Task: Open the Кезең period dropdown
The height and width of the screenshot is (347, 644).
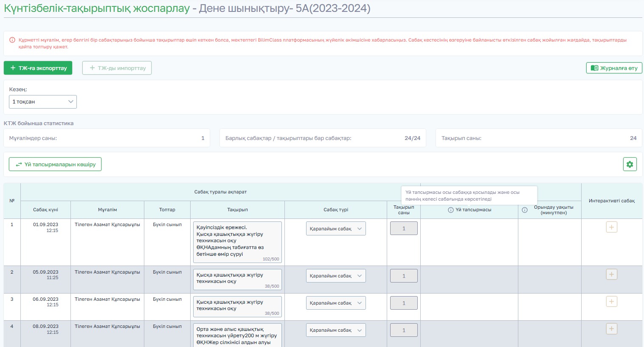Action: (43, 102)
